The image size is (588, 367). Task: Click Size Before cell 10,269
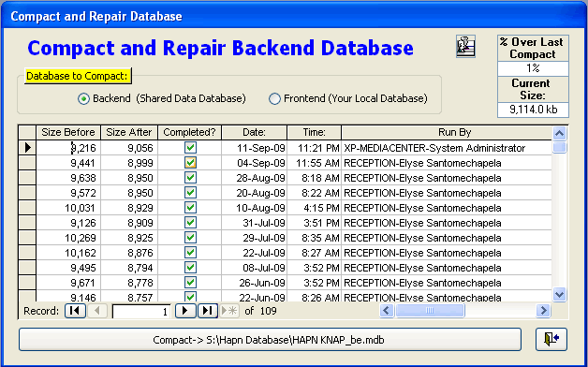pyautogui.click(x=68, y=238)
